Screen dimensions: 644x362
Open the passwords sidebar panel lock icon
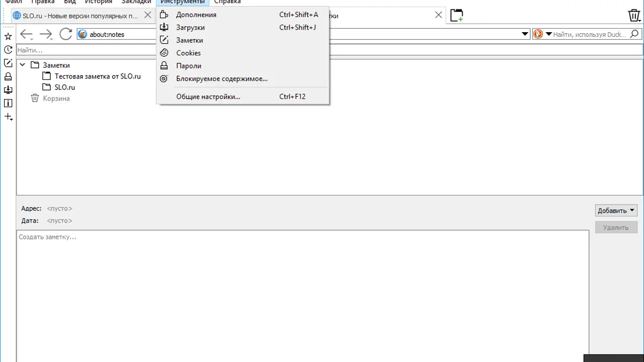tap(8, 76)
